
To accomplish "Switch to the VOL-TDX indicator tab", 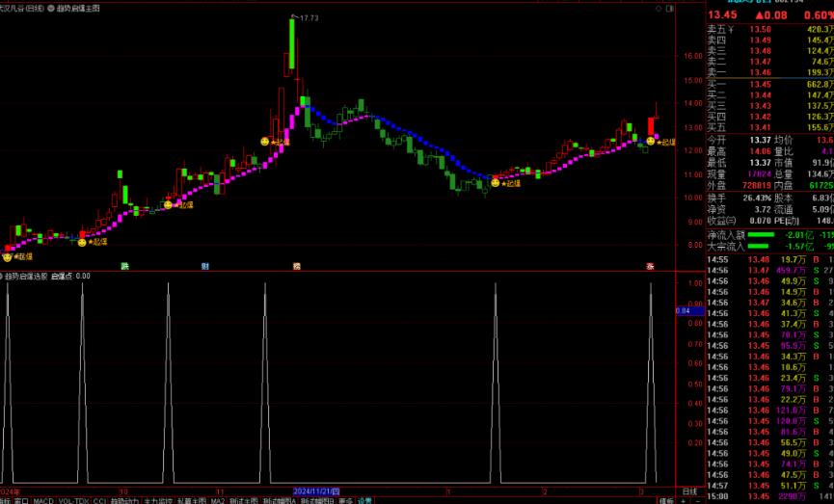I will coord(73,501).
